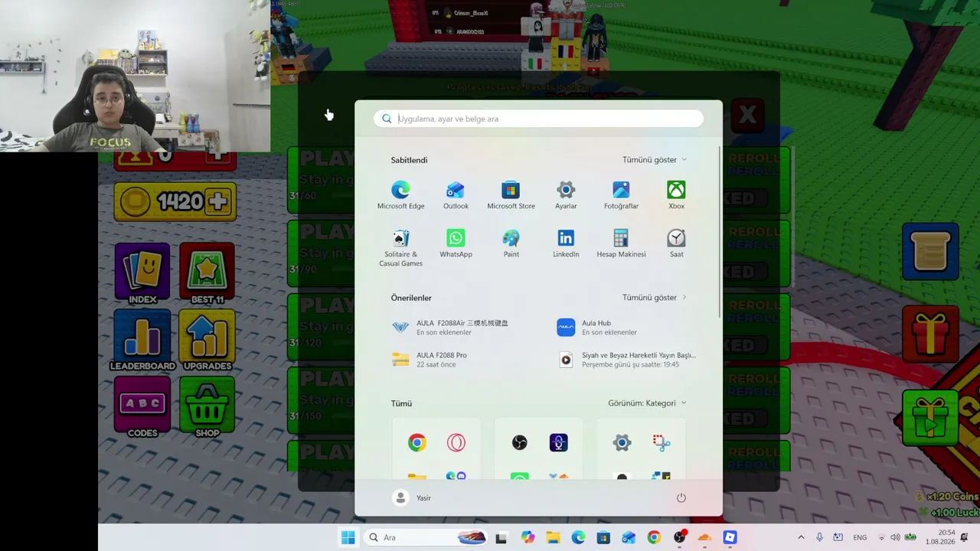Open the BEST 11 menu in game
Screen dimensions: 980x551
(x=207, y=275)
